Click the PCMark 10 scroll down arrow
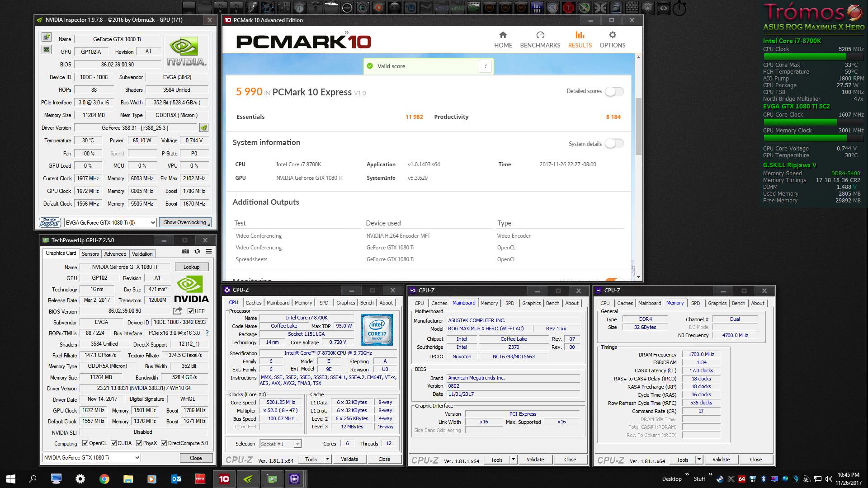 tap(638, 277)
